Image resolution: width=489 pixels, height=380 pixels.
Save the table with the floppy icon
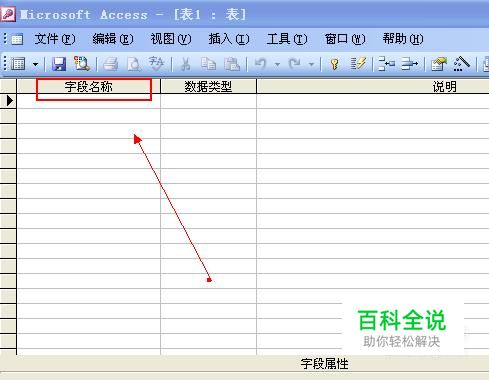(59, 64)
